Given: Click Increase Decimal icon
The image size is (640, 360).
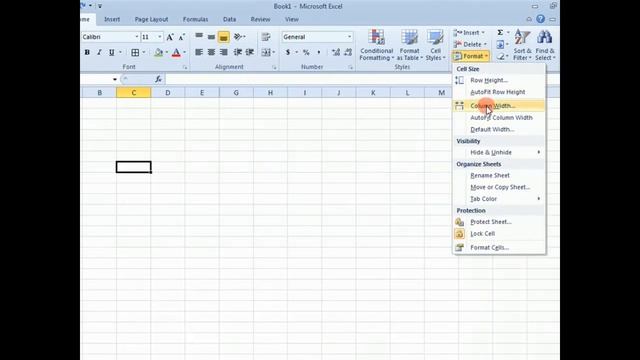Looking at the screenshot, I should (336, 52).
